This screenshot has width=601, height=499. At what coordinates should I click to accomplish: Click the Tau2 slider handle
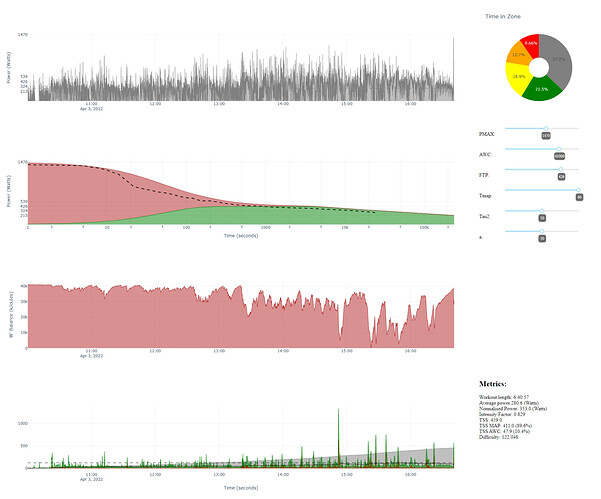542,211
